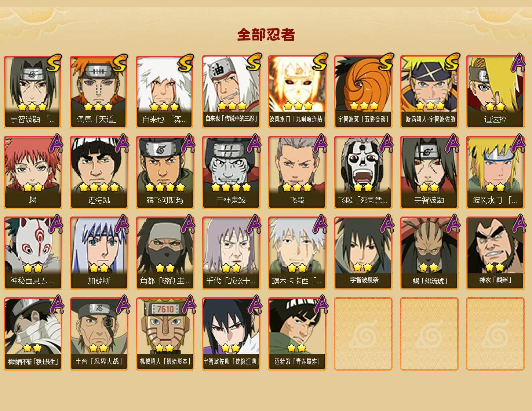Select the 波风水门「九喇嘛连结」card
The height and width of the screenshot is (411, 532).
point(297,92)
